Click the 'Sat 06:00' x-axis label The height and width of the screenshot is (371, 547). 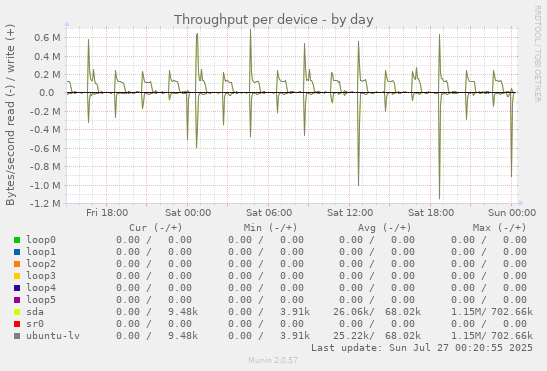coord(269,213)
